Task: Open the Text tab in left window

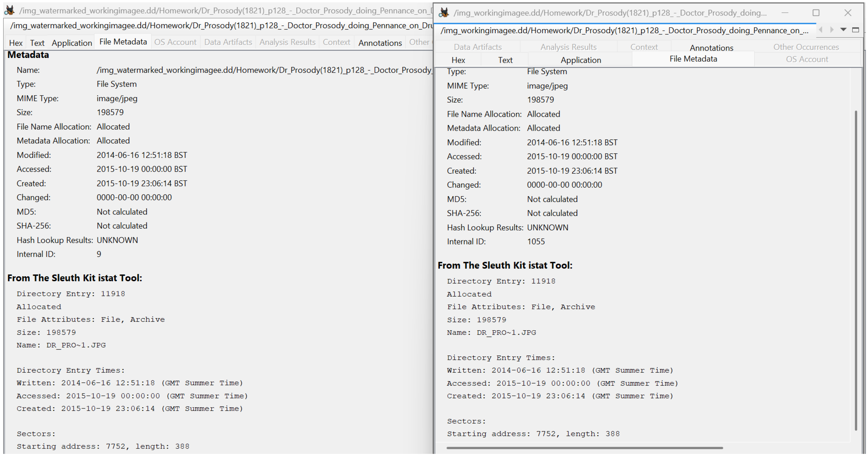Action: (37, 43)
